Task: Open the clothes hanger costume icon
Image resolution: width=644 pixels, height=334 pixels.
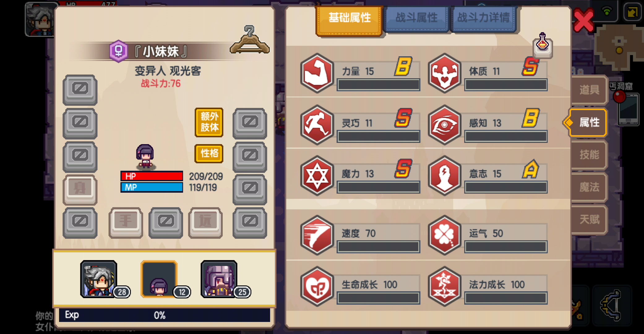Action: [249, 40]
